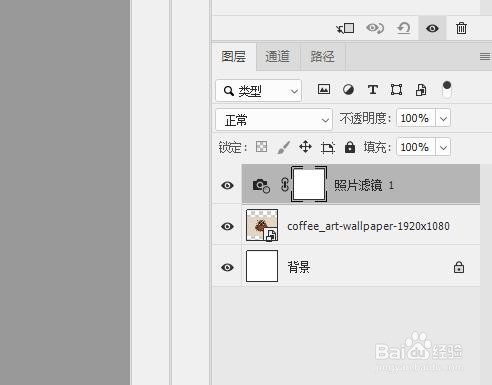Screen dimensions: 492x385
Task: Reset adjustment to defaults icon
Action: pos(404,28)
